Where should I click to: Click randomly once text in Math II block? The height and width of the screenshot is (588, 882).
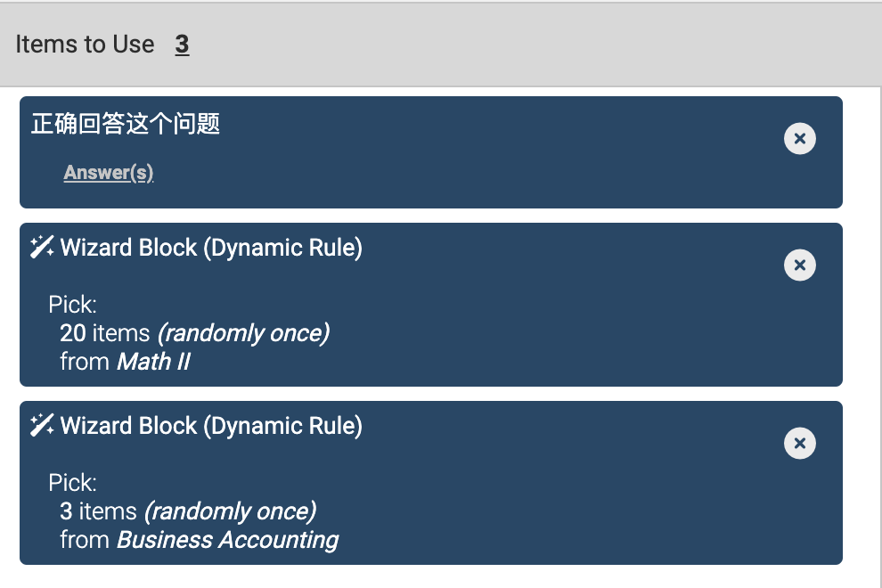[x=243, y=334]
